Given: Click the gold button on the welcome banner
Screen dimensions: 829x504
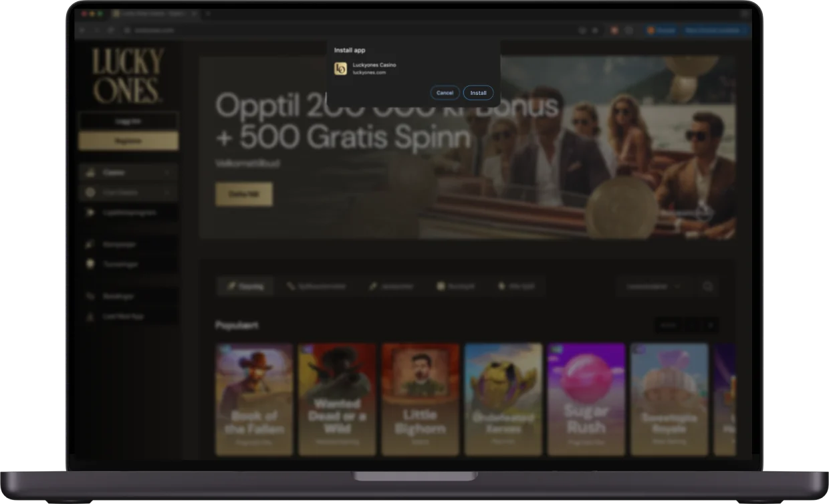Looking at the screenshot, I should [243, 194].
